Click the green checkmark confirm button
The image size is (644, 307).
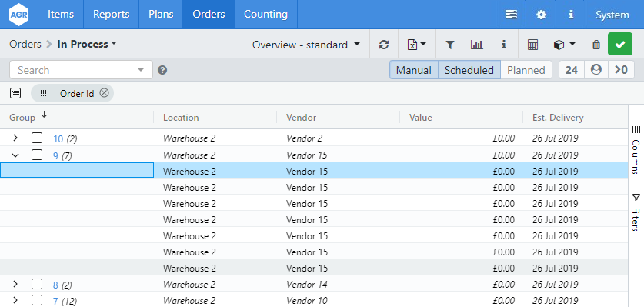pyautogui.click(x=620, y=44)
